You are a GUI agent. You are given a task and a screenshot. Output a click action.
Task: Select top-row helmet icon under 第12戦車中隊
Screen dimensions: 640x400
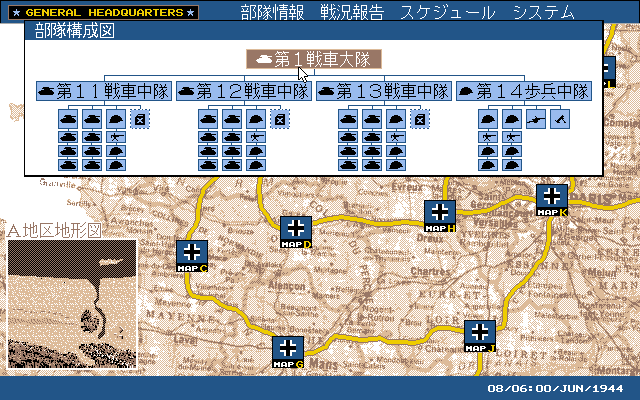[x=256, y=119]
